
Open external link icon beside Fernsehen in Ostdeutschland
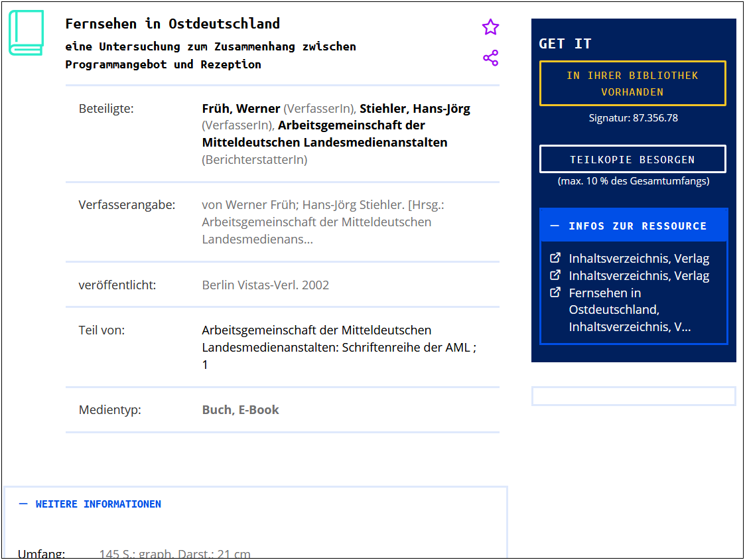pyautogui.click(x=555, y=292)
